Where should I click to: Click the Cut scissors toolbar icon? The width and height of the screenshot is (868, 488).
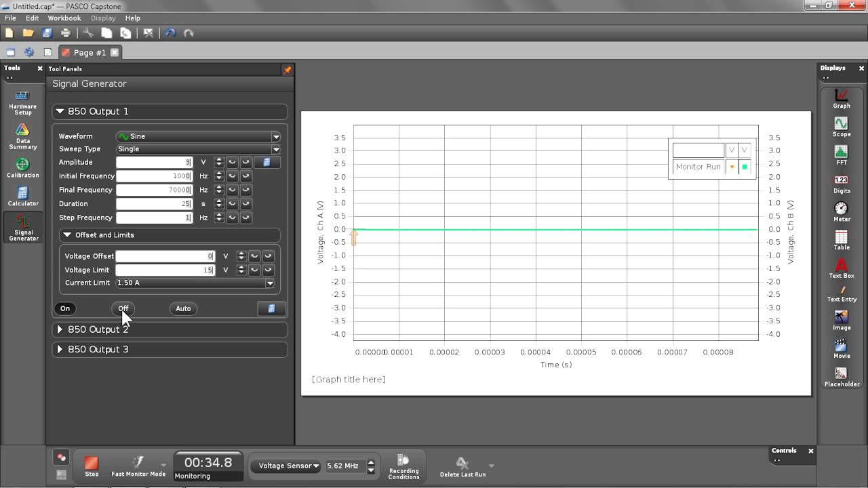(88, 33)
